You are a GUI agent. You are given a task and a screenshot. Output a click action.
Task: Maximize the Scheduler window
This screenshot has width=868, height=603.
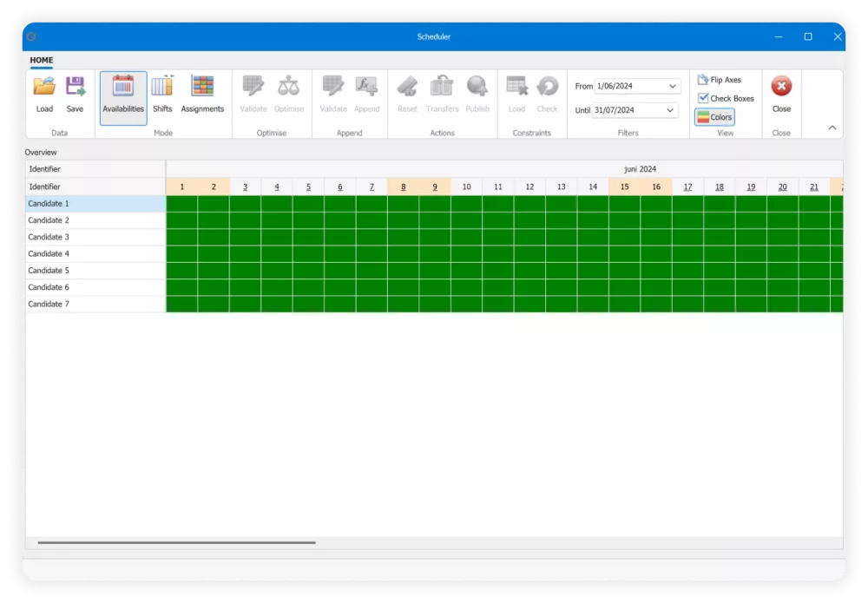[x=808, y=36]
